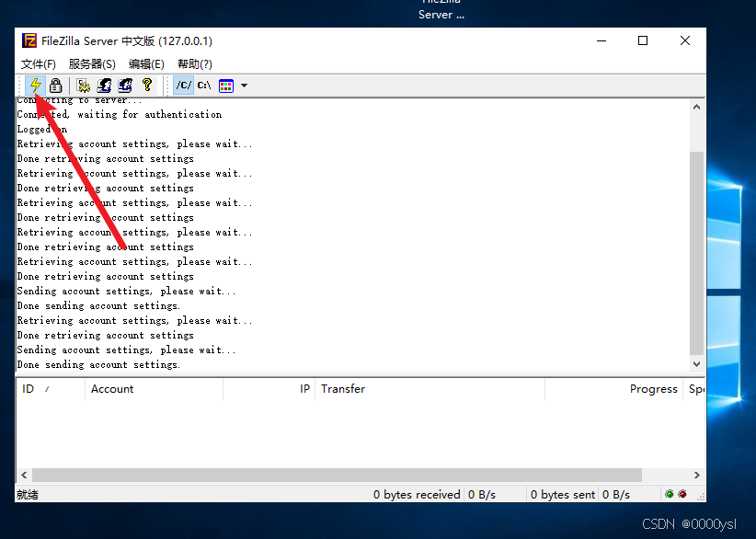Expand the dropdown arrow beside grid icon

pyautogui.click(x=244, y=86)
